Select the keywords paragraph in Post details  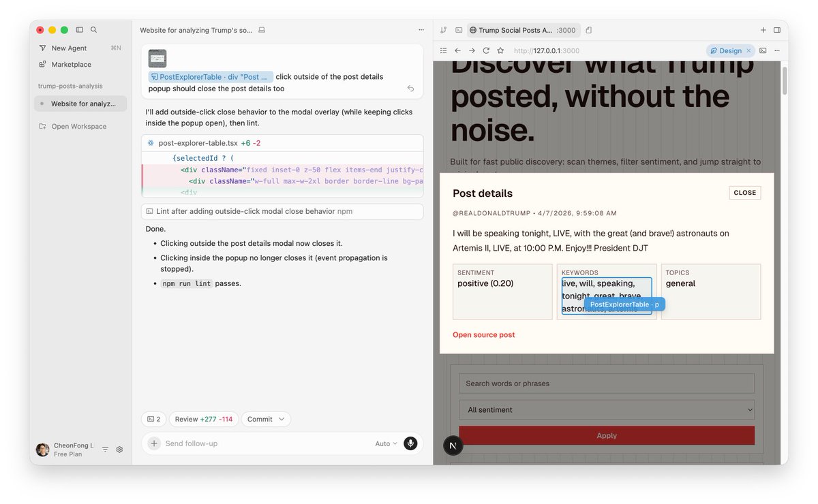(x=607, y=296)
